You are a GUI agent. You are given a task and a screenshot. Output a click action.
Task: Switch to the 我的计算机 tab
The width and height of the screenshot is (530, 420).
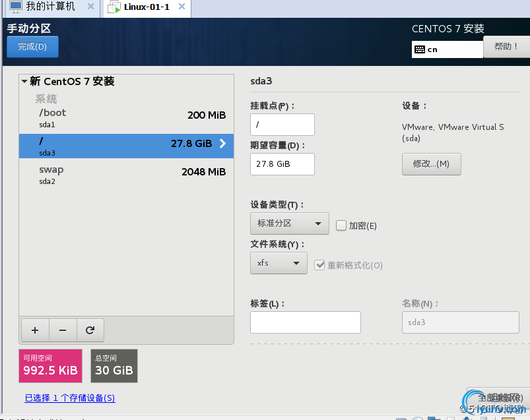[x=52, y=8]
